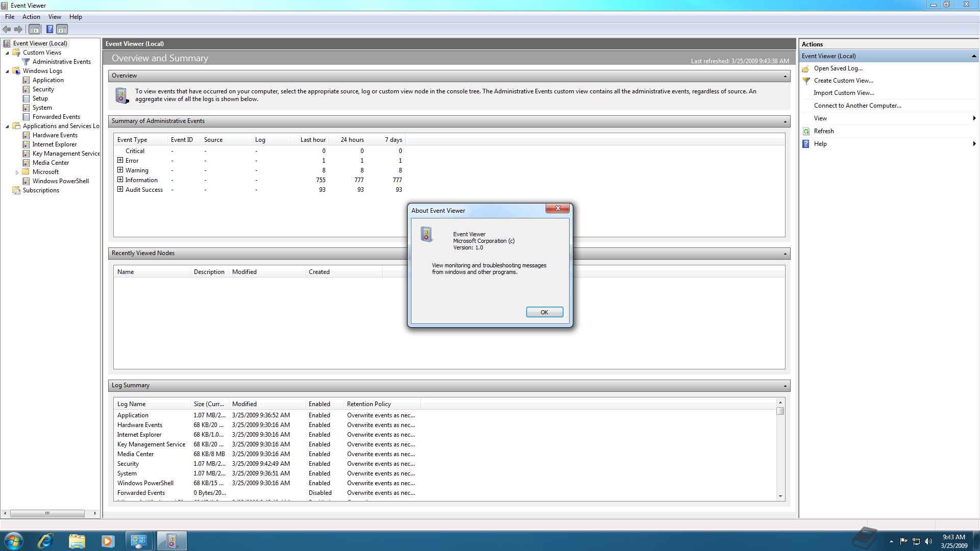Click the Media Center log icon

coord(26,163)
